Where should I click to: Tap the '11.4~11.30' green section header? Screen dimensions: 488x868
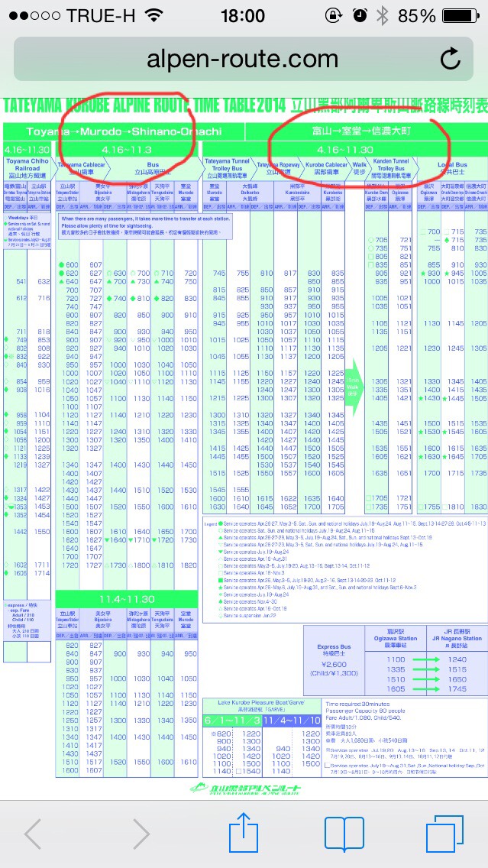coord(127,599)
